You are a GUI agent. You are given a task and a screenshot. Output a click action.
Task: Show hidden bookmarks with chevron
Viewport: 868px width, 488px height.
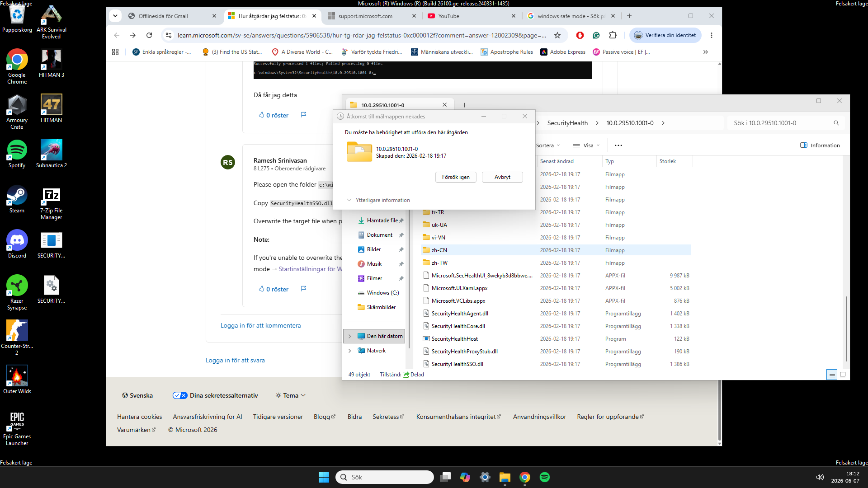tap(706, 52)
